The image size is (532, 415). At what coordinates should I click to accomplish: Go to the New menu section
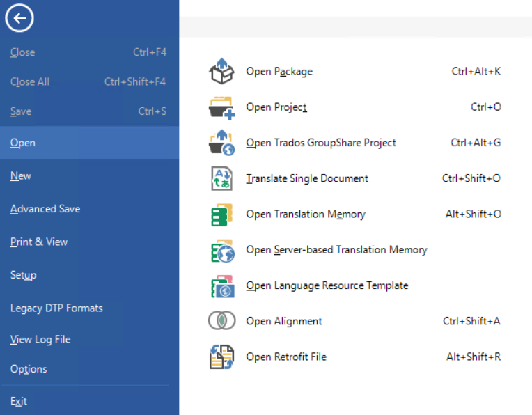pos(21,175)
